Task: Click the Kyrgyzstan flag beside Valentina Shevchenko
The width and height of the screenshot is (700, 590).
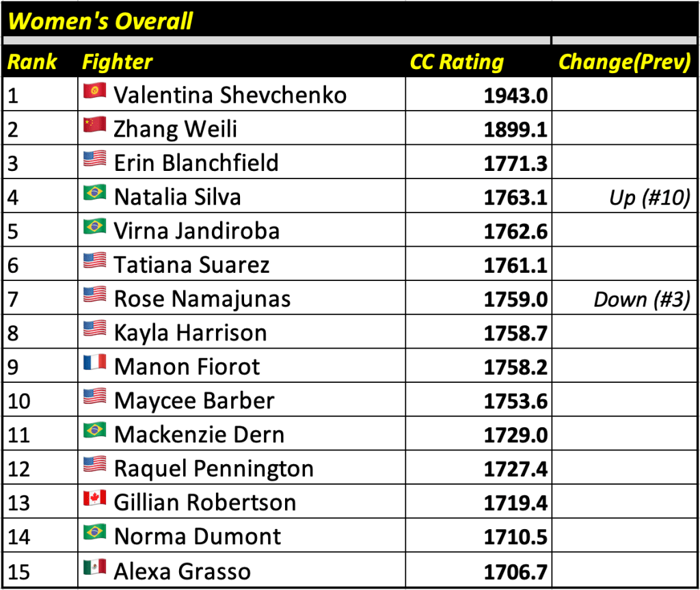Action: tap(94, 92)
